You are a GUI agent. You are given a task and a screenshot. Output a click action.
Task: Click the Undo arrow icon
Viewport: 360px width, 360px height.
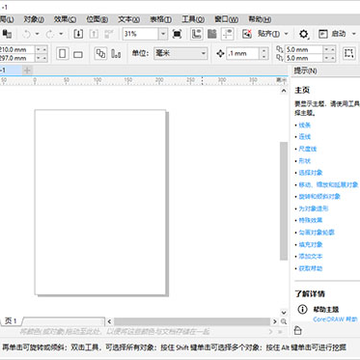27,34
